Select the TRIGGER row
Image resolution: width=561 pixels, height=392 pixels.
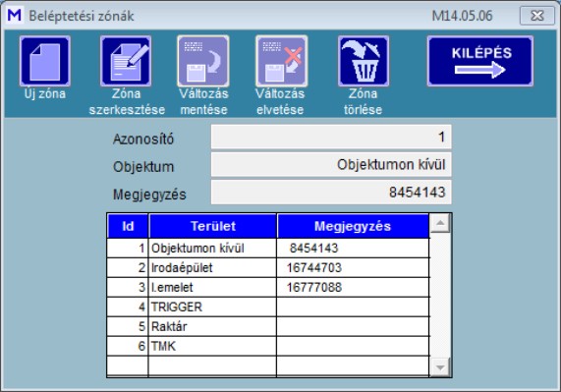(x=268, y=308)
